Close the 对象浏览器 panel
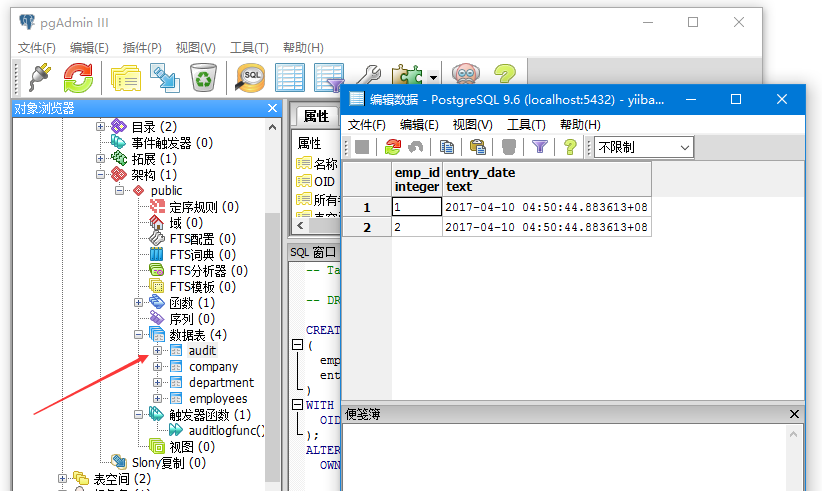 coord(272,108)
